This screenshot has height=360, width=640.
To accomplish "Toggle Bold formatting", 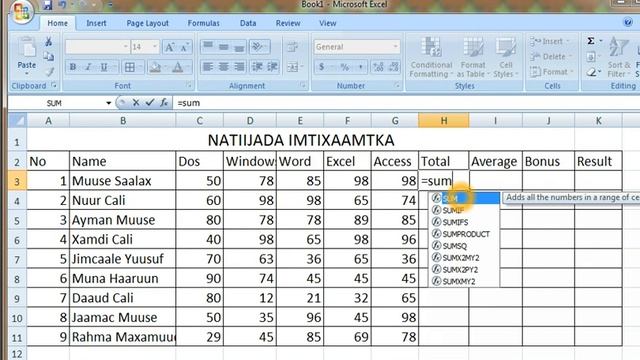I will coord(73,67).
